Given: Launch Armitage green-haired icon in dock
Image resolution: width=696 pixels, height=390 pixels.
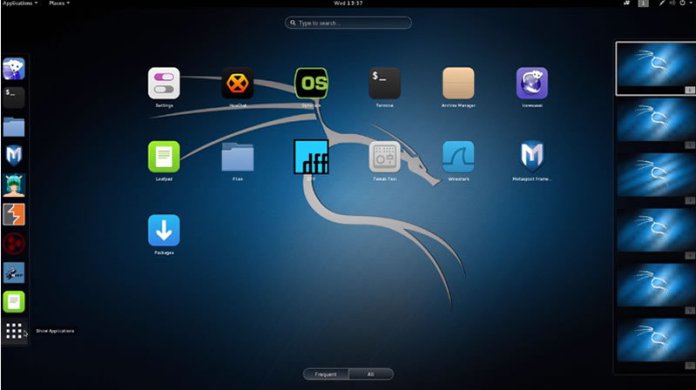Looking at the screenshot, I should tap(14, 185).
